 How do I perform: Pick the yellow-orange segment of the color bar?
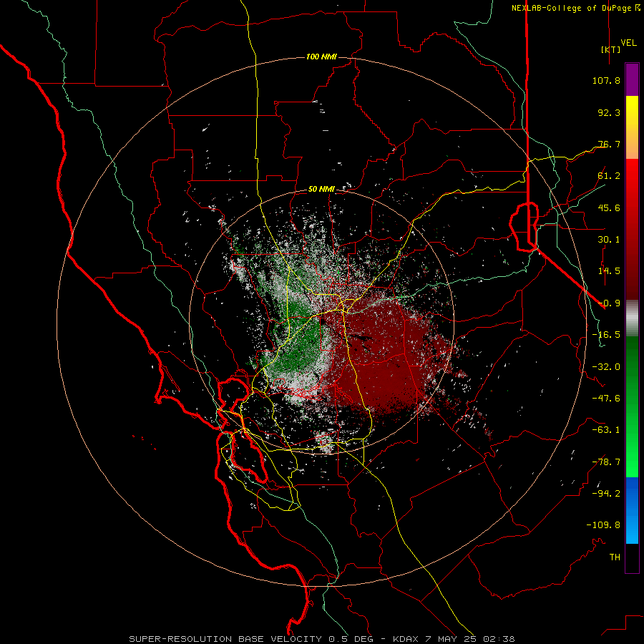coord(632,127)
